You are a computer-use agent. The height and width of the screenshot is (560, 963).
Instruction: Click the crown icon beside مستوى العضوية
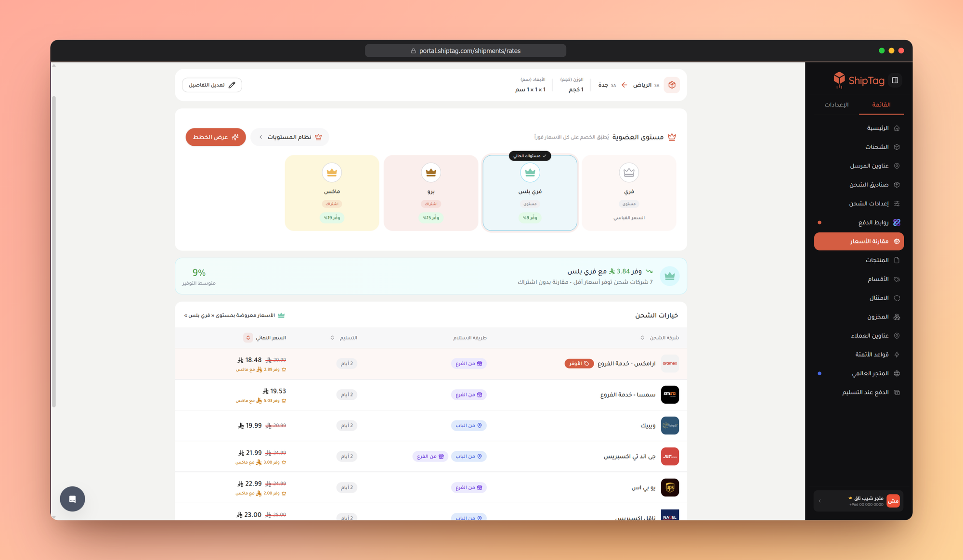pos(672,137)
